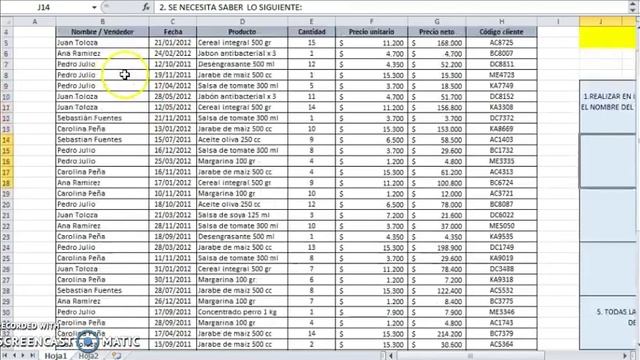Click the 'Cantidad' header cell
Viewport: 640px width, 360px height.
(311, 31)
